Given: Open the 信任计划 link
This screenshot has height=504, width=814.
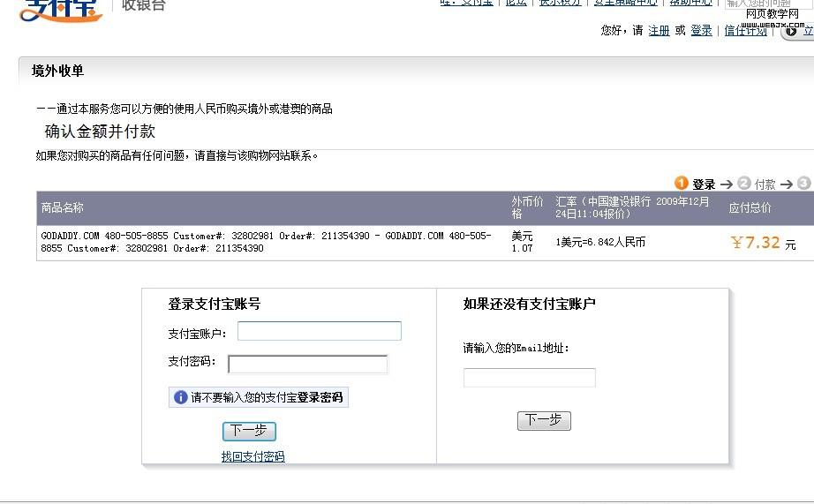Looking at the screenshot, I should coord(746,31).
